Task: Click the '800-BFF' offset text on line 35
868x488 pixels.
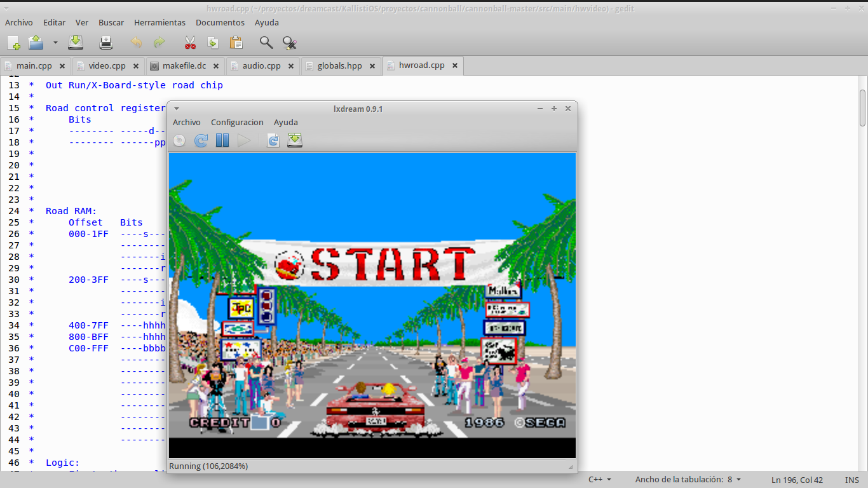Action: [x=88, y=337]
